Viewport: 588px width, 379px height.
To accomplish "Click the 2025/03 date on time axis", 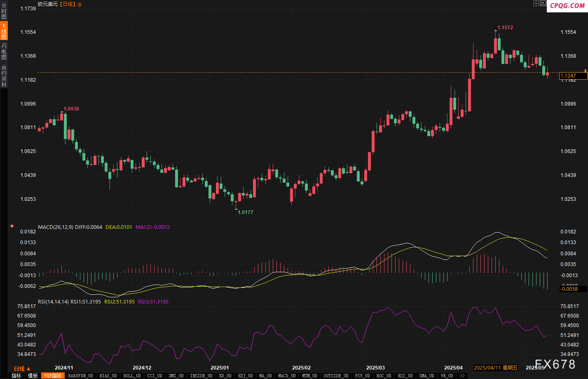I will 375,367.
